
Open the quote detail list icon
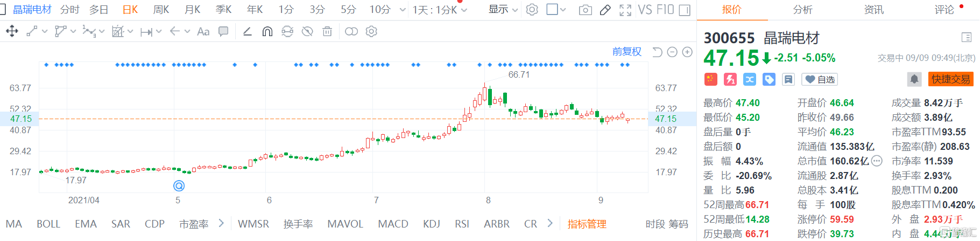point(967,37)
